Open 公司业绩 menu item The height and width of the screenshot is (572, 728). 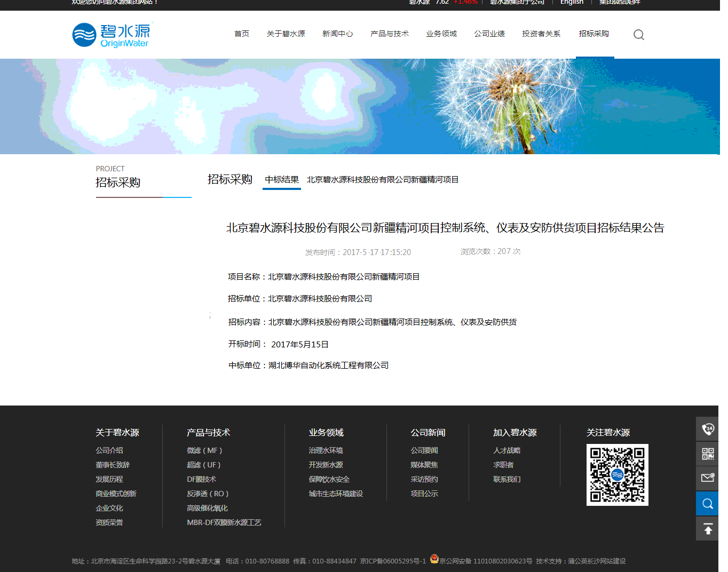tap(489, 34)
